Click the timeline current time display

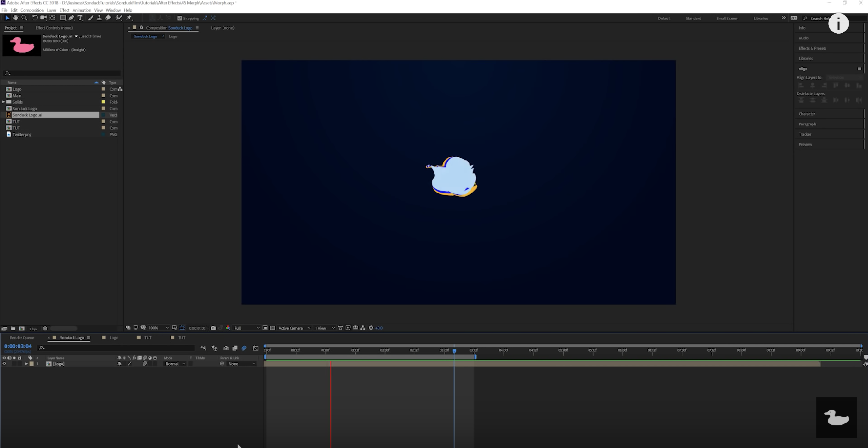pyautogui.click(x=18, y=346)
